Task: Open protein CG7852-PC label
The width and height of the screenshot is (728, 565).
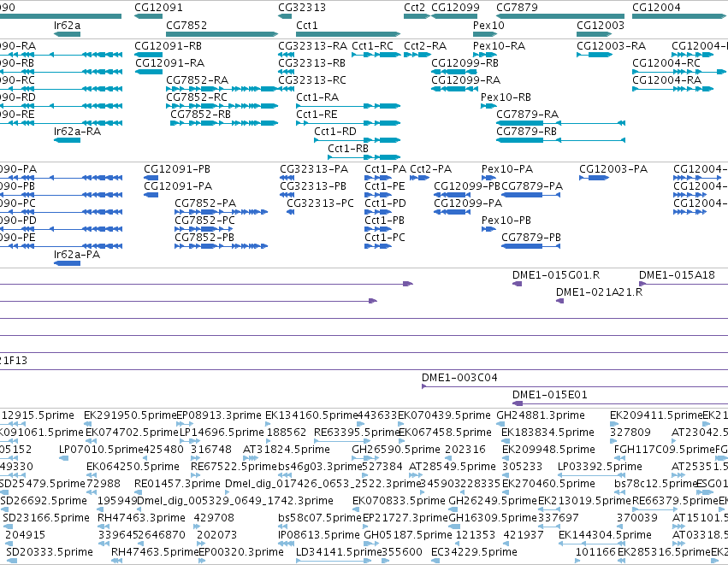Action: 204,221
